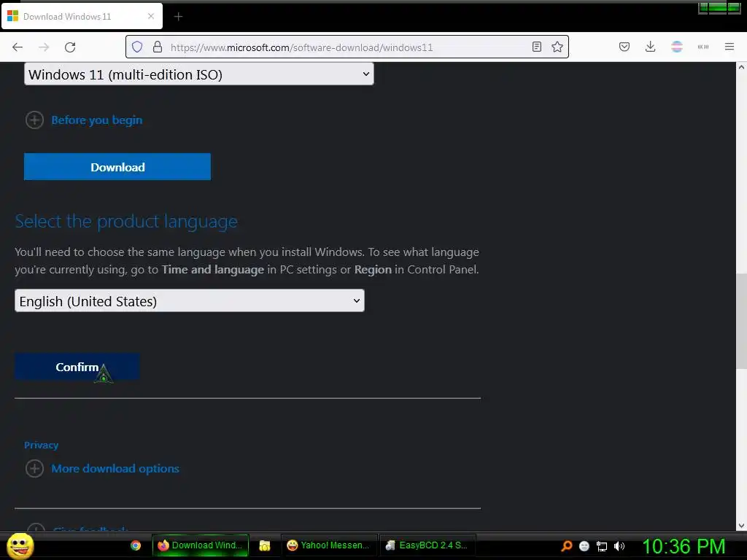Show site security info via padlock icon

(x=158, y=47)
